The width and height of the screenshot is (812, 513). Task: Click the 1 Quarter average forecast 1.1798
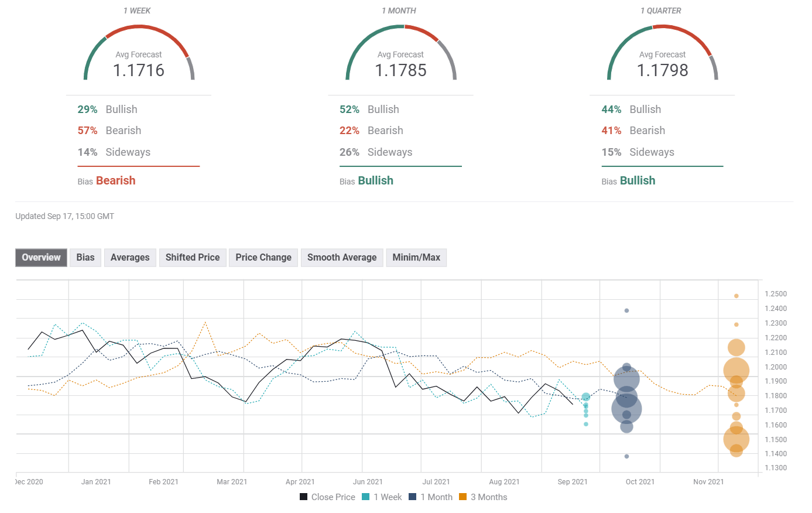(662, 70)
